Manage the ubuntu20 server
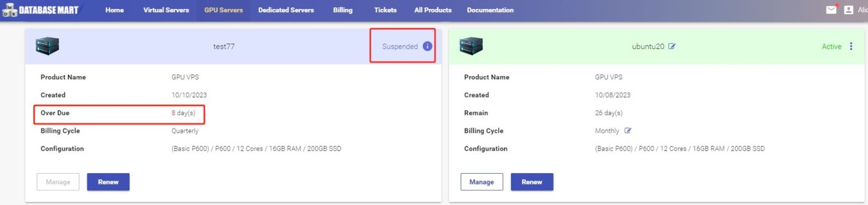 point(482,182)
